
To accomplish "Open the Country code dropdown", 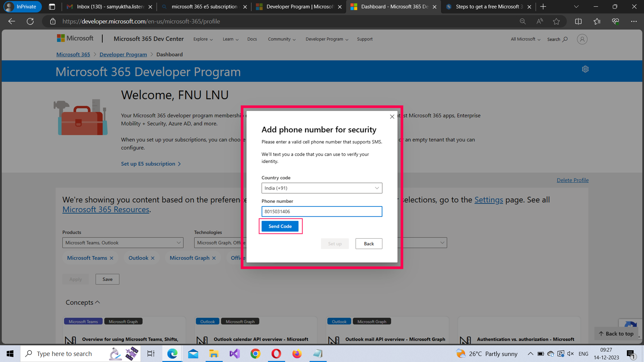I will point(322,188).
